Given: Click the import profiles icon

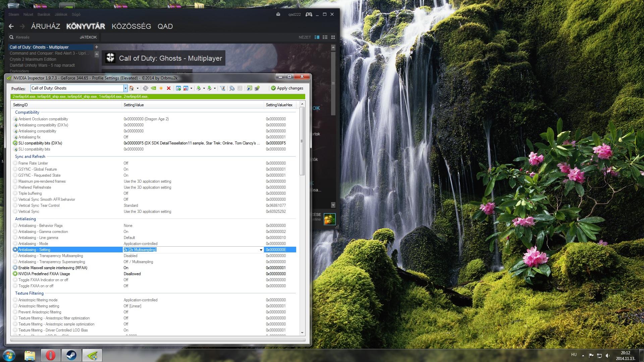Looking at the screenshot, I should click(209, 88).
